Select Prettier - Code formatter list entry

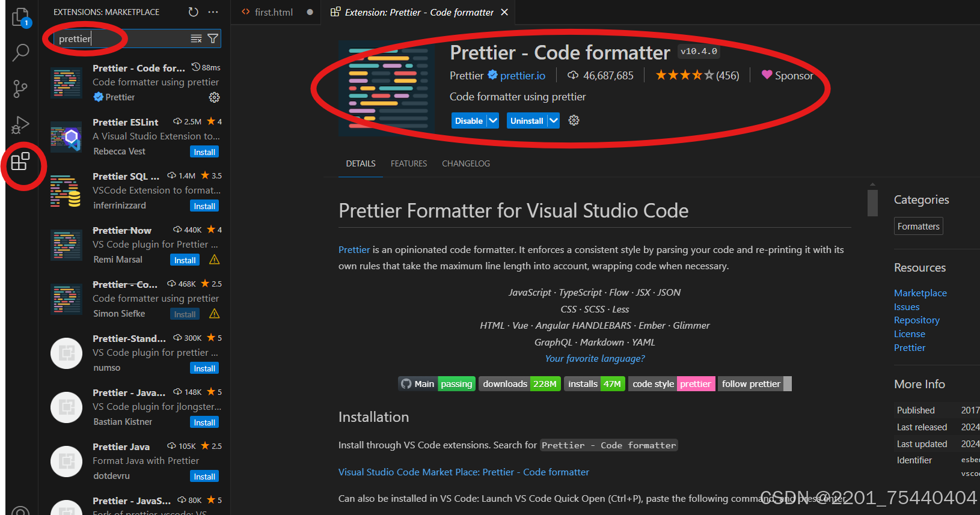pos(136,83)
